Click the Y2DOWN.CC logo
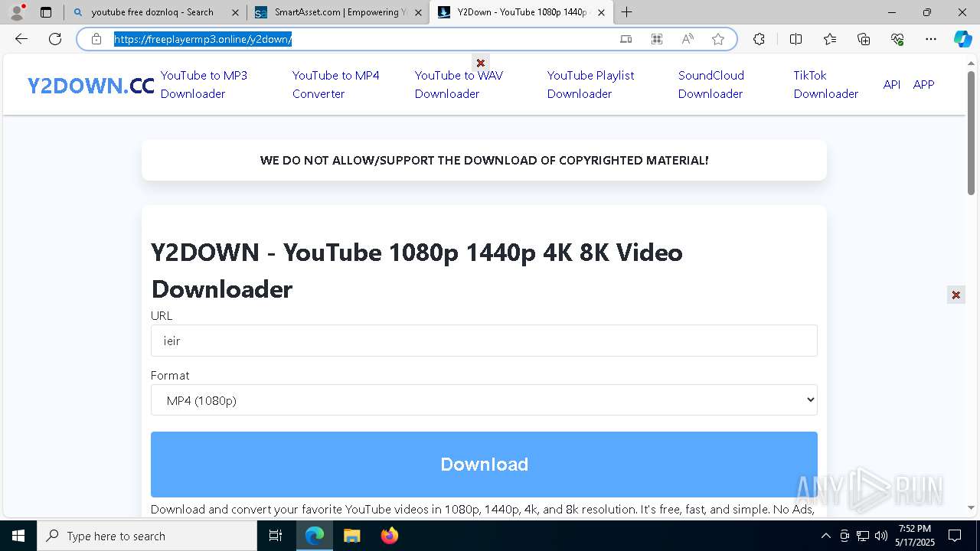 point(90,86)
